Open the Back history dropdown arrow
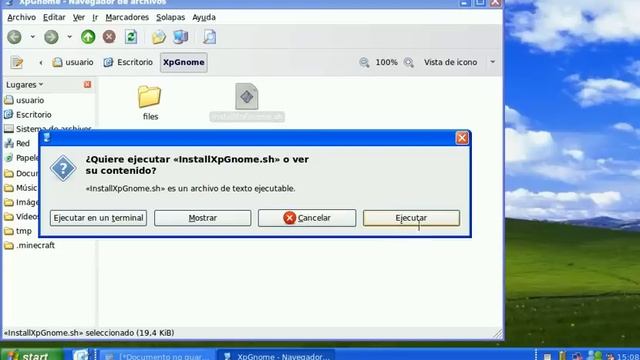The width and height of the screenshot is (640, 360). [x=33, y=37]
